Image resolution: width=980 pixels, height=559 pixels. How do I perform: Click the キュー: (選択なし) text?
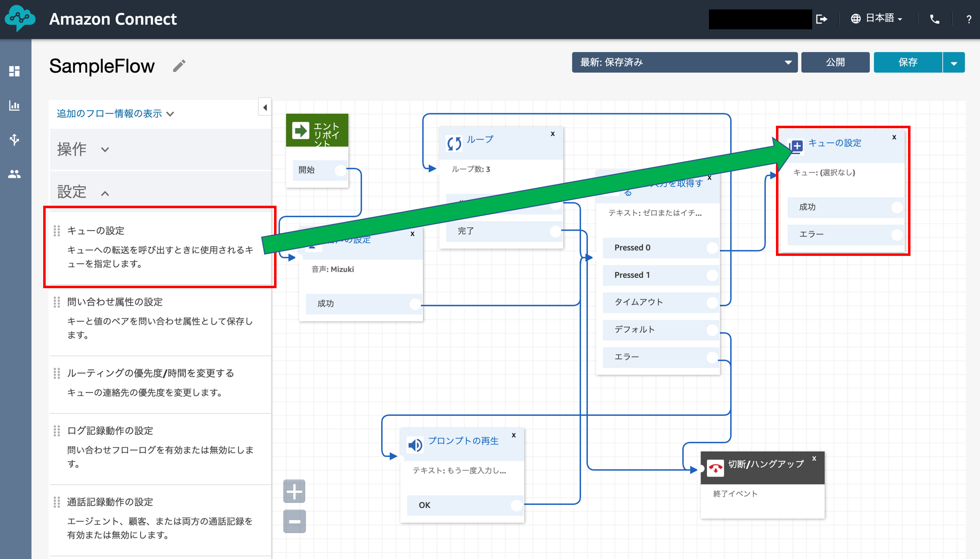coord(824,172)
